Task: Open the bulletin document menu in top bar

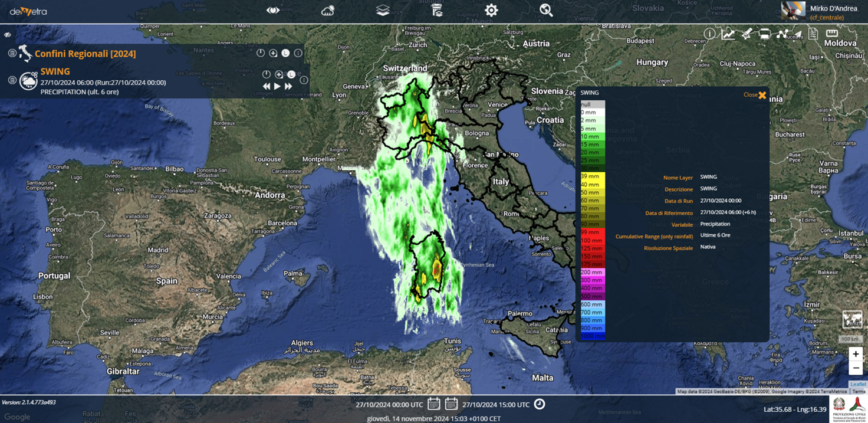Action: tap(437, 10)
